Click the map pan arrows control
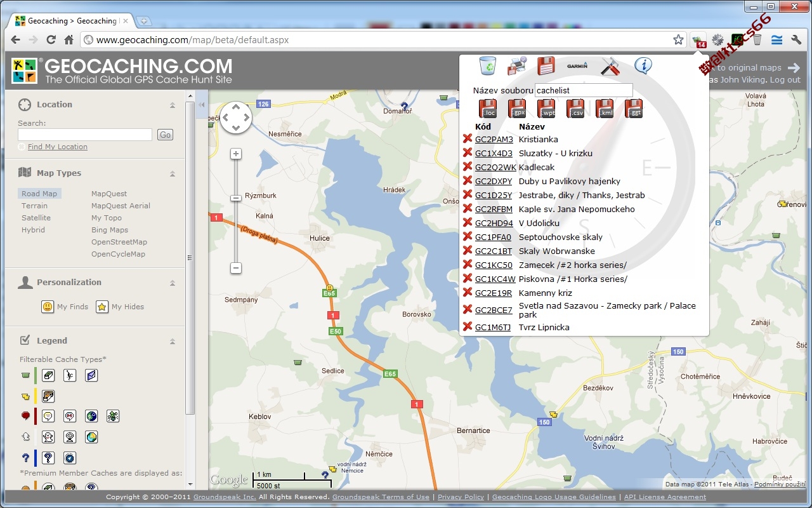 coord(236,117)
